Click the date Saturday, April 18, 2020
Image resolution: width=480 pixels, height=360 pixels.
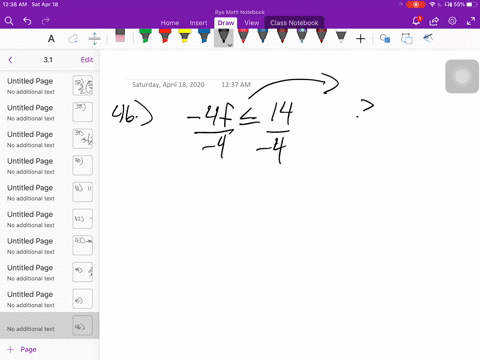tap(168, 85)
